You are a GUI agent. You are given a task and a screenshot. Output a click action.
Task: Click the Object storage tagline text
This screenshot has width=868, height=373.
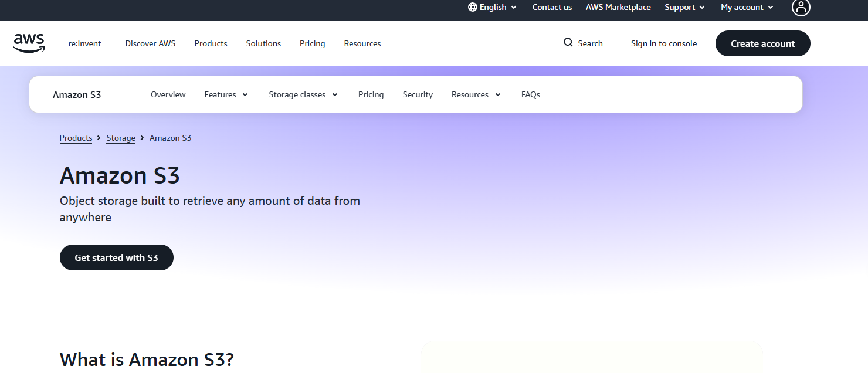pyautogui.click(x=210, y=209)
